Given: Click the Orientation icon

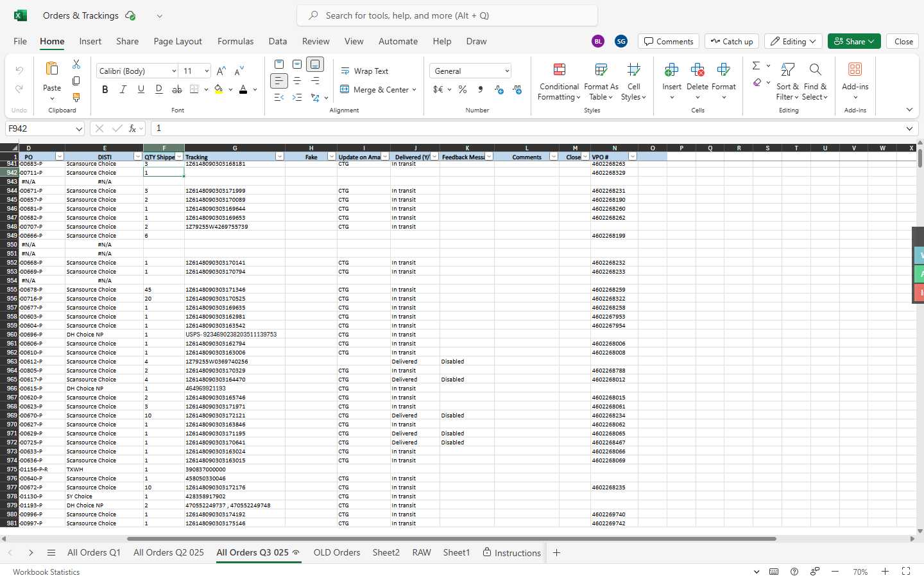Looking at the screenshot, I should 315,98.
